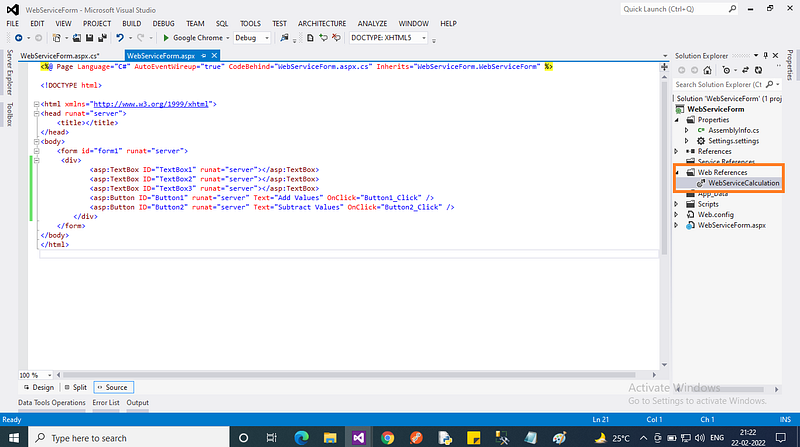Pin the Solution Explorer panel with pushpin

[x=765, y=55]
